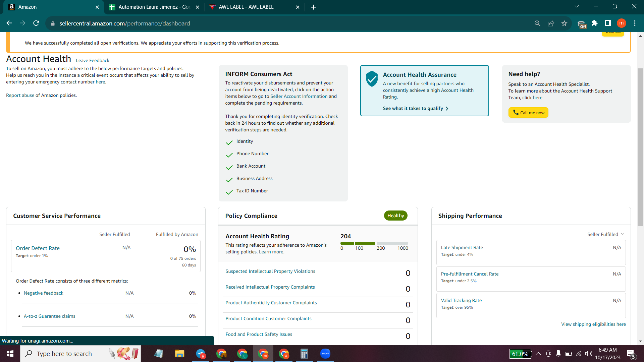Share this page from address bar
Viewport: 644px width, 362px height.
click(551, 23)
